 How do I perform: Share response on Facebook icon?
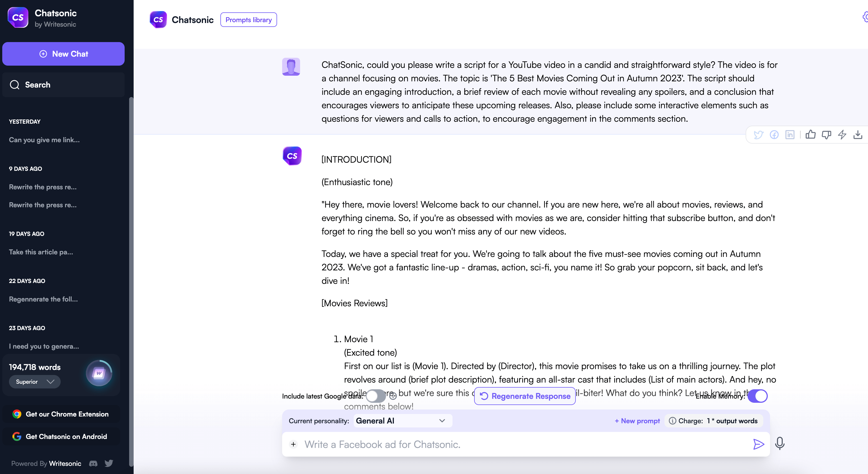(774, 135)
